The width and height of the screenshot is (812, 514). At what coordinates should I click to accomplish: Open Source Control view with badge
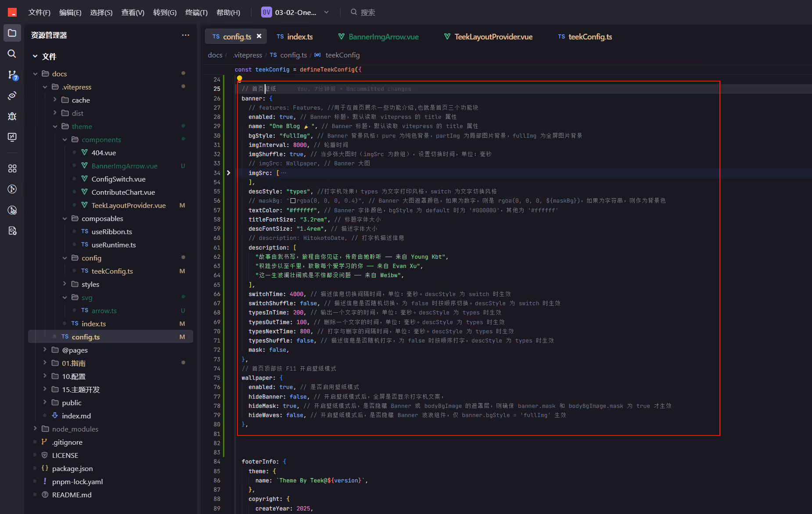pyautogui.click(x=12, y=75)
